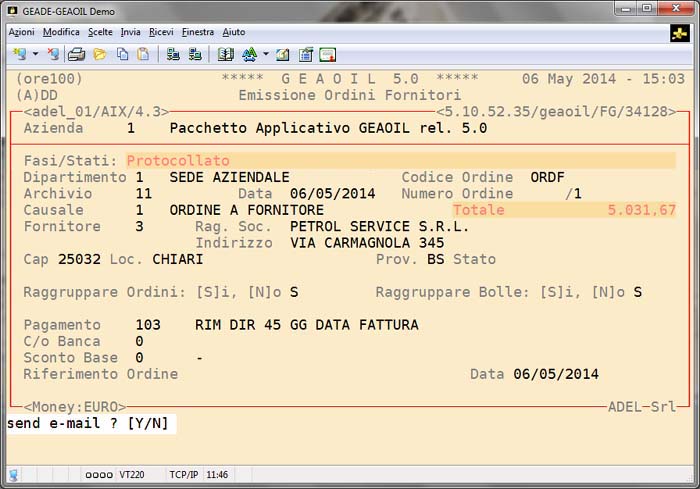This screenshot has height=489, width=700.
Task: Click the copy icon in toolbar
Action: tap(122, 54)
